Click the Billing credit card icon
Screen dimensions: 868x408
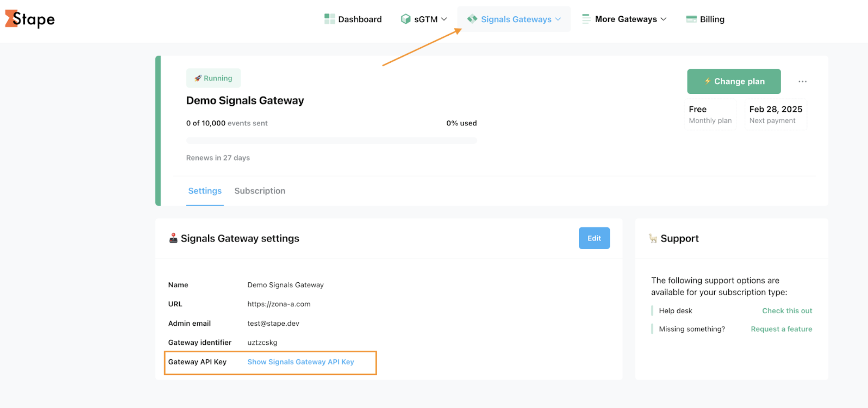(x=692, y=19)
